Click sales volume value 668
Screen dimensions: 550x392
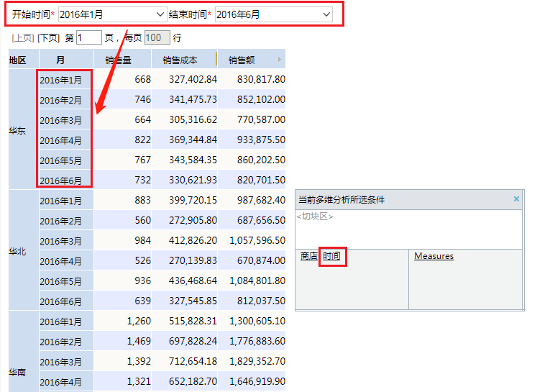[143, 79]
